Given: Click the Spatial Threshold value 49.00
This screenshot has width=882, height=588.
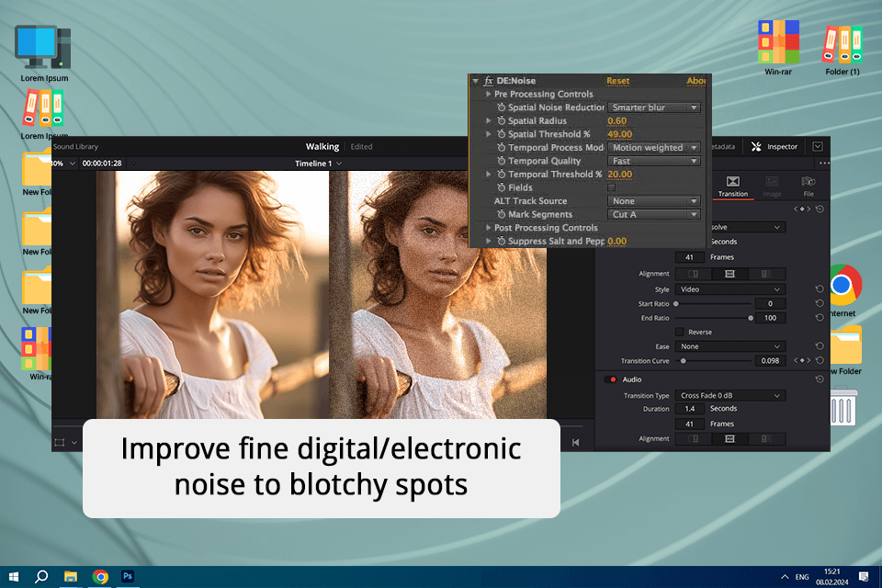Looking at the screenshot, I should click(x=619, y=134).
